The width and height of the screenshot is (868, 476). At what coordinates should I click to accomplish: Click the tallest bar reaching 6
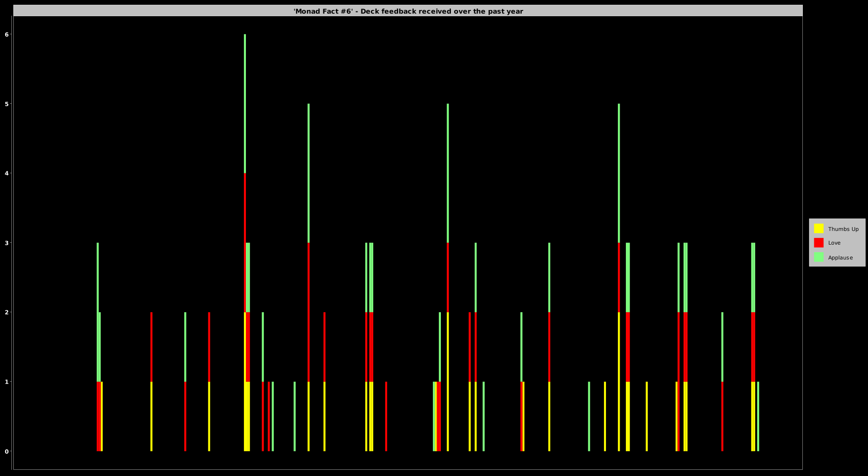pyautogui.click(x=245, y=243)
